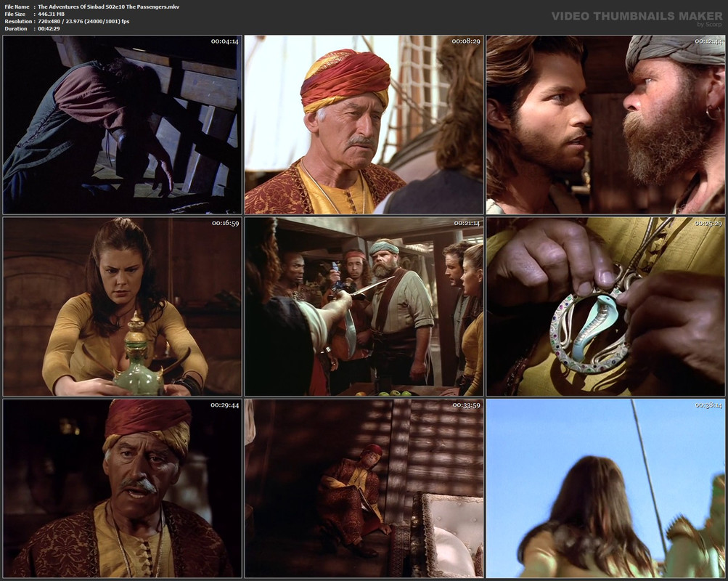Viewport: 728px width, 581px height.
Task: Click the duration value 00:42:29
Action: coord(49,29)
